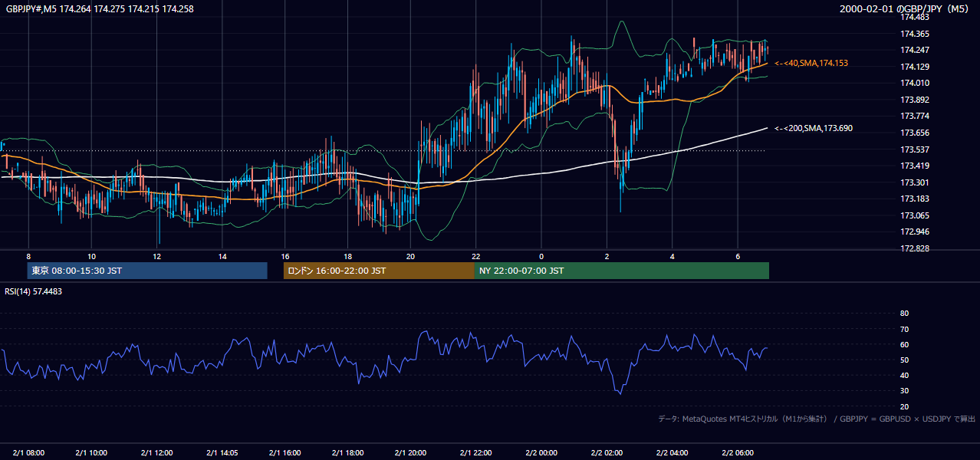980x460 pixels.
Task: Click hour label 22 under the price chart
Action: (476, 256)
